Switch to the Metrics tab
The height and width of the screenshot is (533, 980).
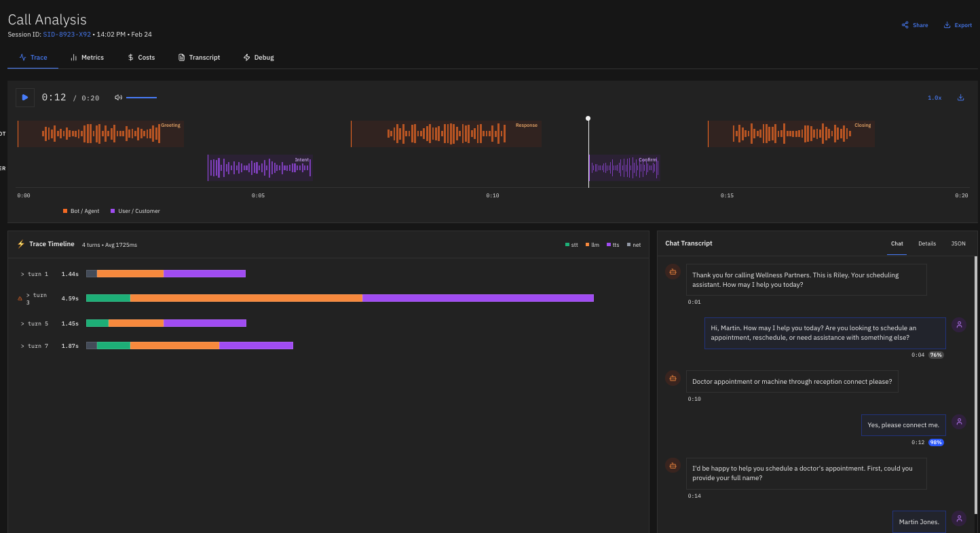pyautogui.click(x=87, y=58)
